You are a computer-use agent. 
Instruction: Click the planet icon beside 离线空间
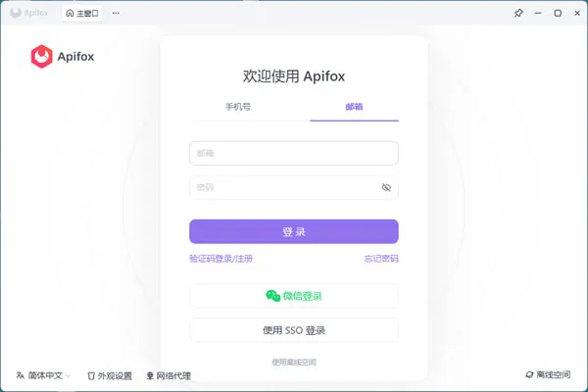click(x=529, y=374)
